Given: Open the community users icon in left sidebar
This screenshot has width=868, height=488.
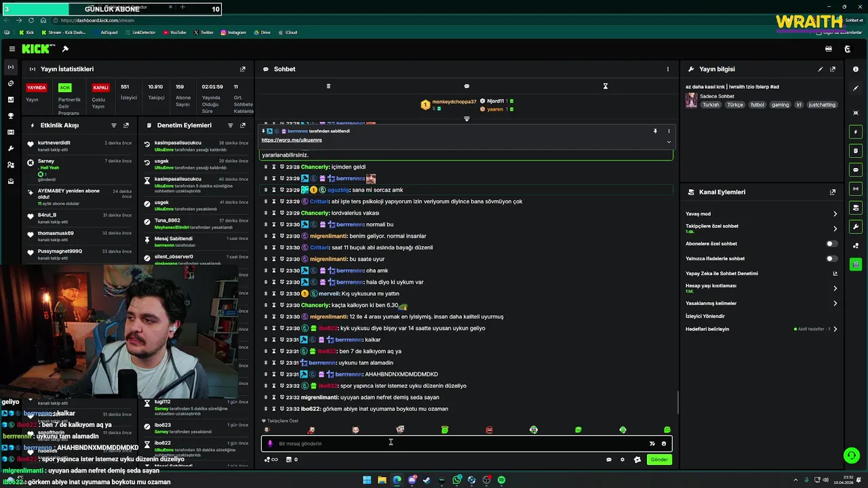Looking at the screenshot, I should [10, 165].
